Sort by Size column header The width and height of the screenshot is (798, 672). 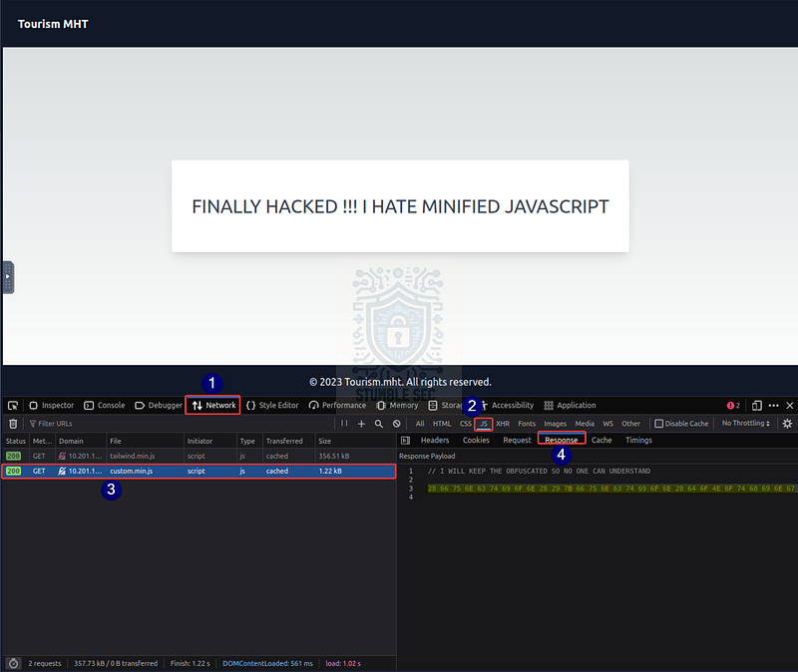355,441
